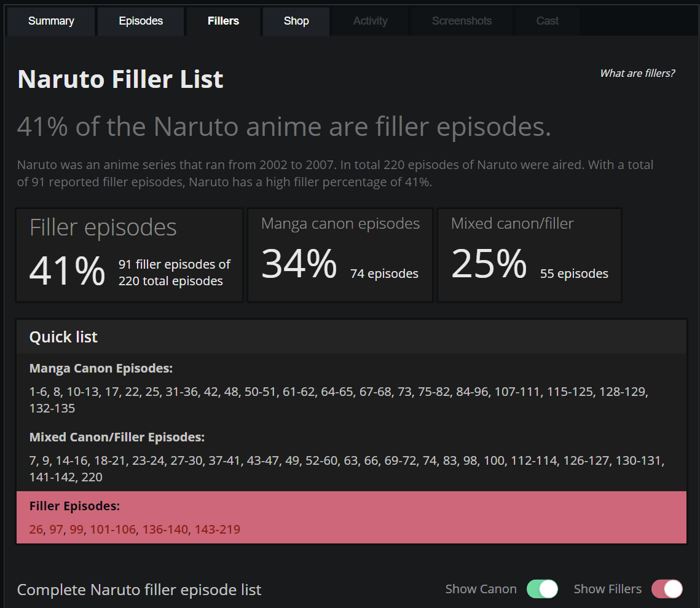Select the Fillers tab
The height and width of the screenshot is (608, 700).
tap(223, 21)
